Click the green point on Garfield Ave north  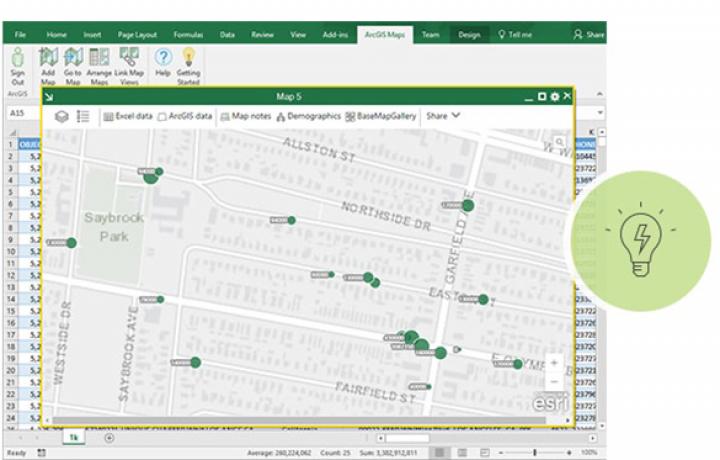pyautogui.click(x=468, y=205)
